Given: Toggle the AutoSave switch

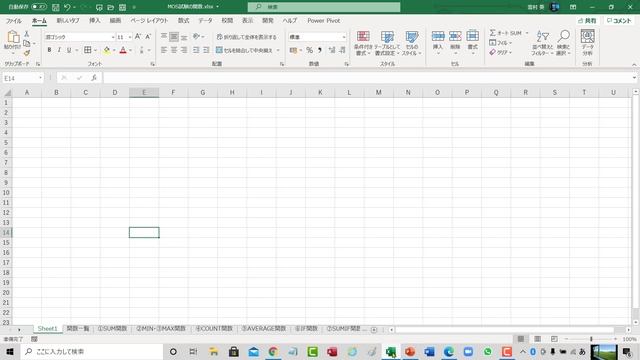Looking at the screenshot, I should 39,7.
